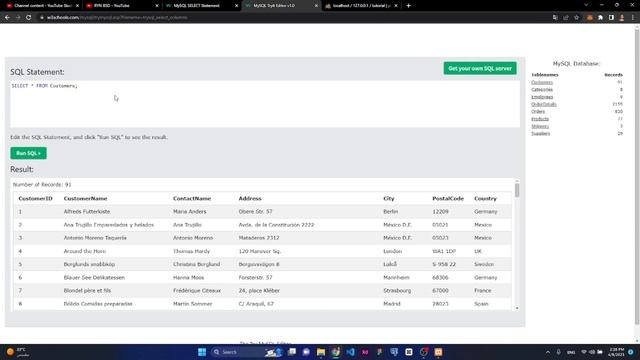Click the share page icon in address bar

coord(566,18)
